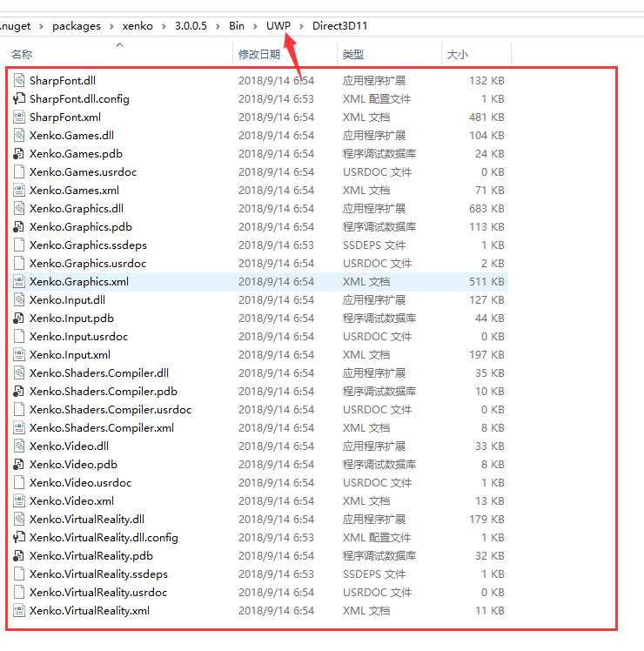Click the Direct3D11 breadcrumb segment
Image resolution: width=644 pixels, height=651 pixels.
pos(339,26)
